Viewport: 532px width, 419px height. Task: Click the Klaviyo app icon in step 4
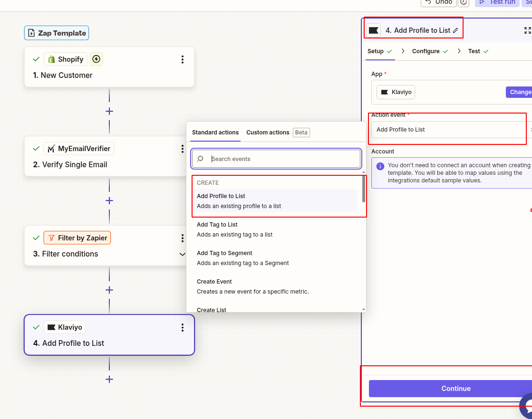pos(51,327)
